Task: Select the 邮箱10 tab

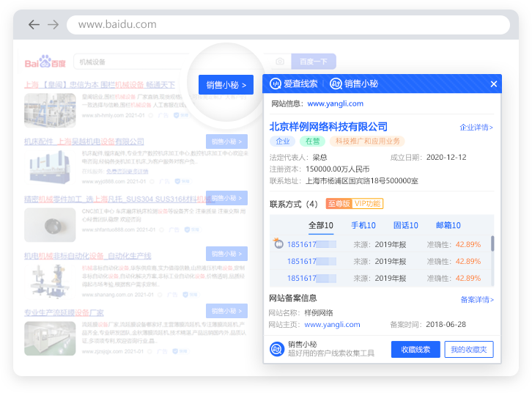Action: point(448,225)
